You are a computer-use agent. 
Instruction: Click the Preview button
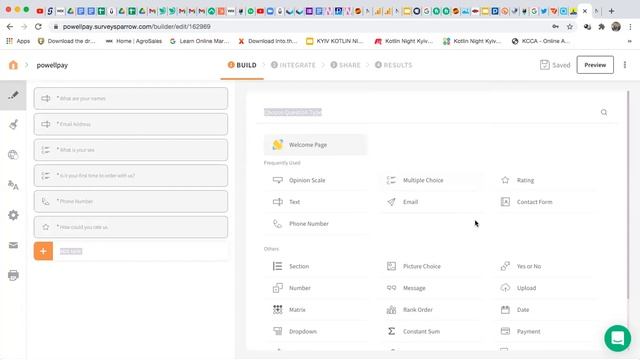[x=595, y=65]
